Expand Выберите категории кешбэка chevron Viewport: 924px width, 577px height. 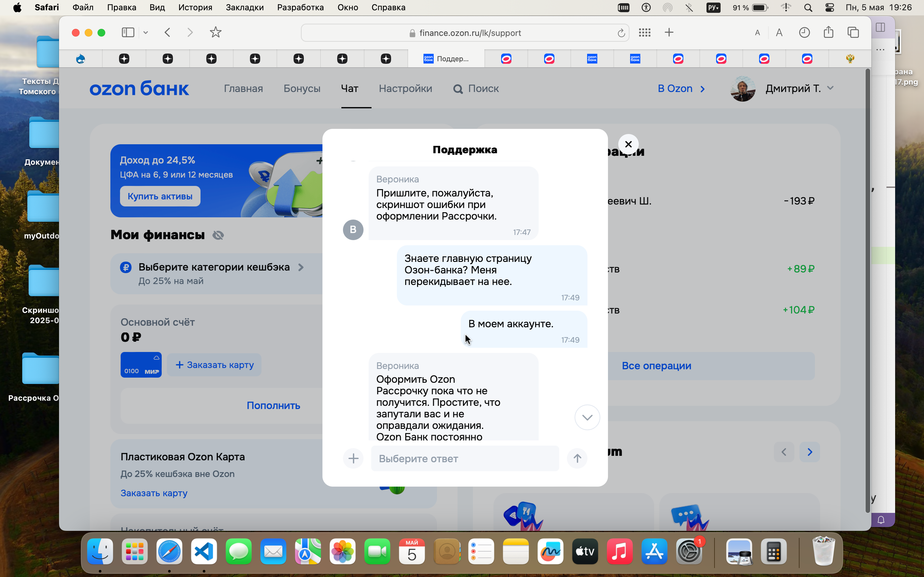(301, 267)
